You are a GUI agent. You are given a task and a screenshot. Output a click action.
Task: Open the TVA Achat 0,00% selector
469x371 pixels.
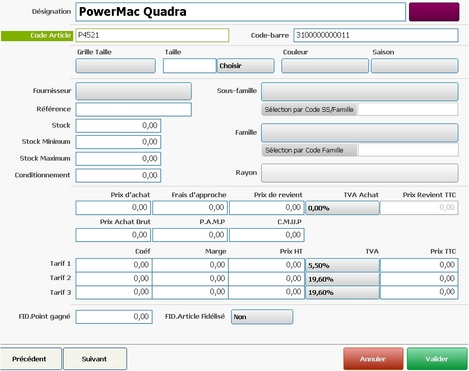point(342,208)
